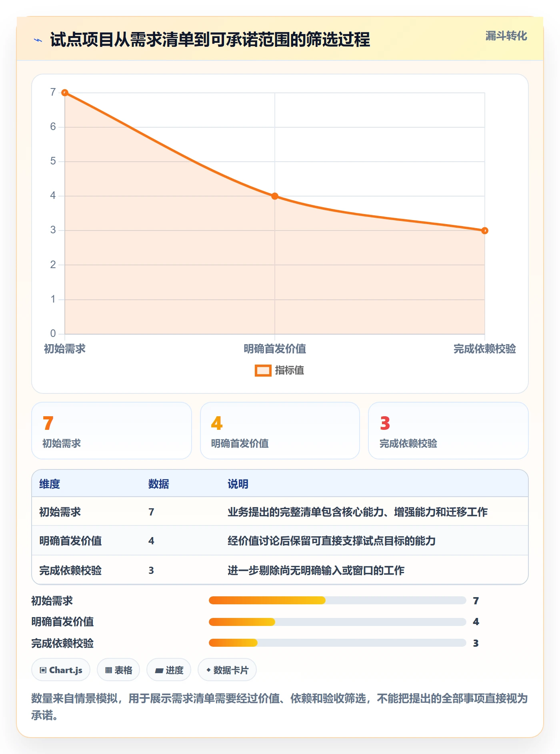Screen dimensions: 560x754
Task: Click the 数据 column header
Action: [x=159, y=484]
